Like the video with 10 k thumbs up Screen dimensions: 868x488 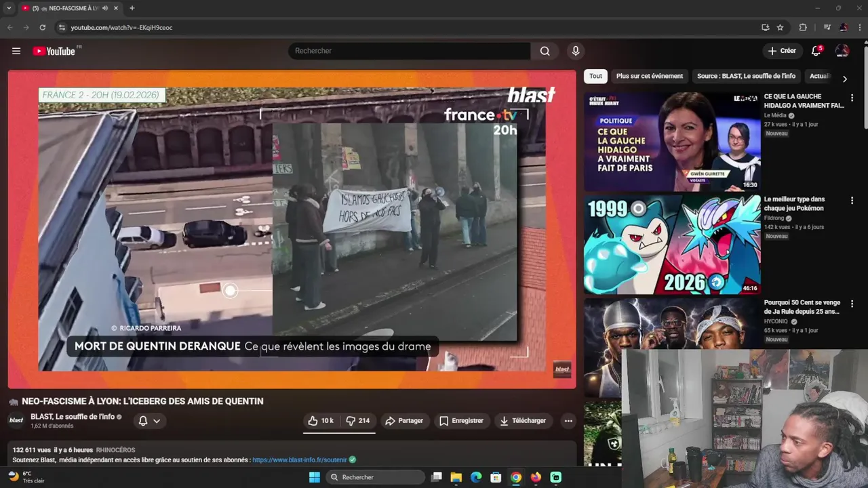click(x=321, y=421)
